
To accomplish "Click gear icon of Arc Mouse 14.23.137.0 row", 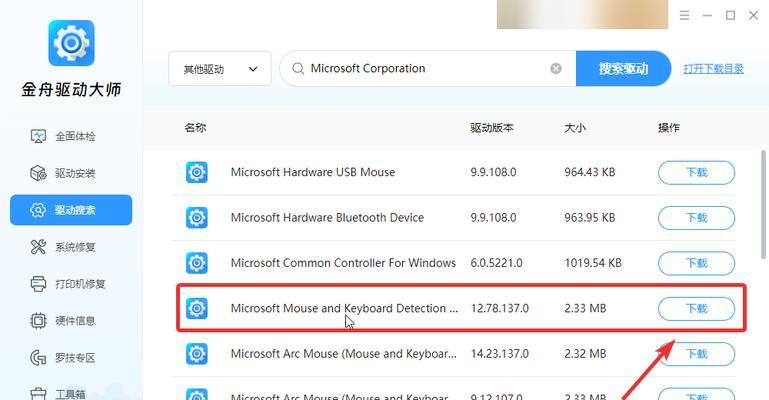I will (x=197, y=354).
